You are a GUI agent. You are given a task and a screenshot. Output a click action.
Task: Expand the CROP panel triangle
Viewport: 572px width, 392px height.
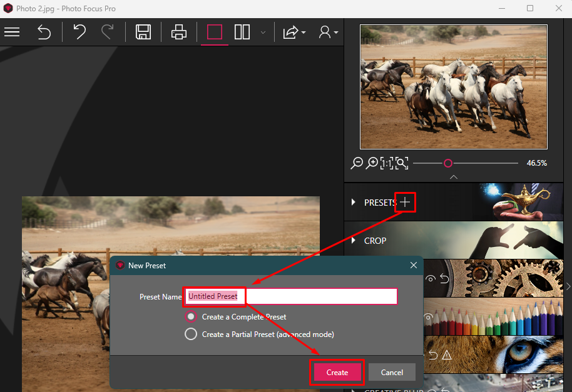pos(353,241)
